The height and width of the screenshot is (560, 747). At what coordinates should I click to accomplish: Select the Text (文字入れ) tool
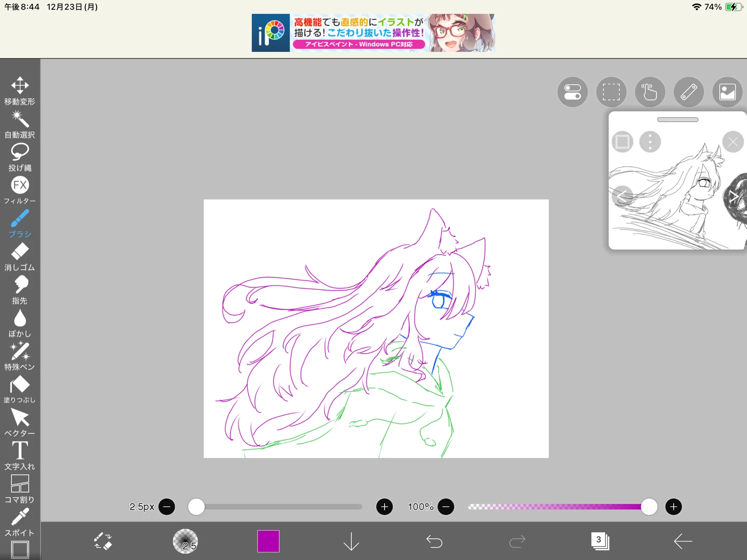click(20, 456)
